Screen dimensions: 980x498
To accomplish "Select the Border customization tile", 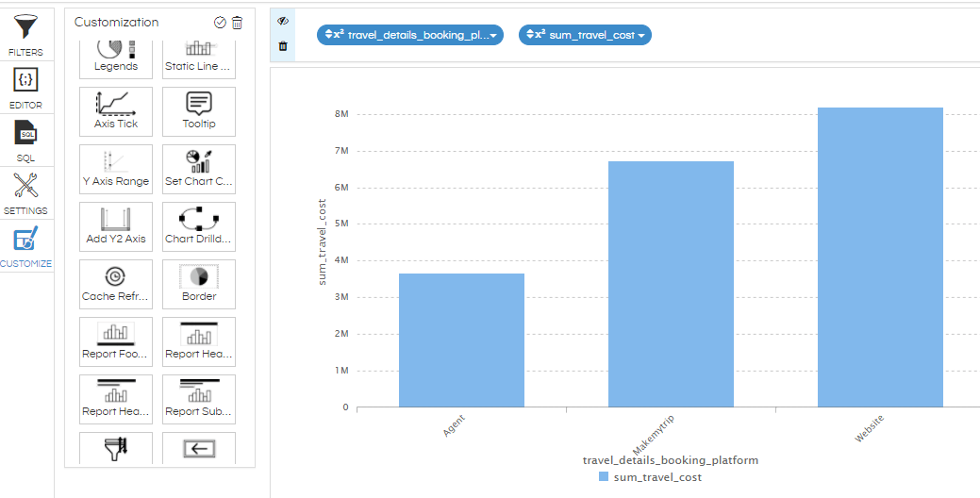I will point(199,284).
